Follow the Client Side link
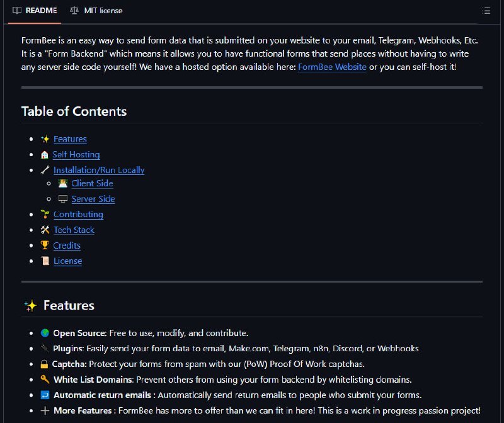The height and width of the screenshot is (423, 504). [x=92, y=183]
